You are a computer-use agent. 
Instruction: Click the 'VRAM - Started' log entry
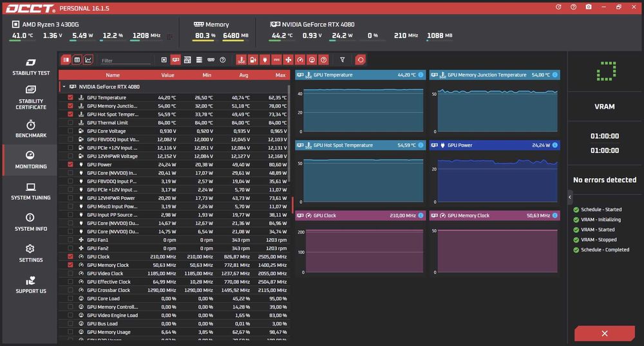(x=598, y=230)
